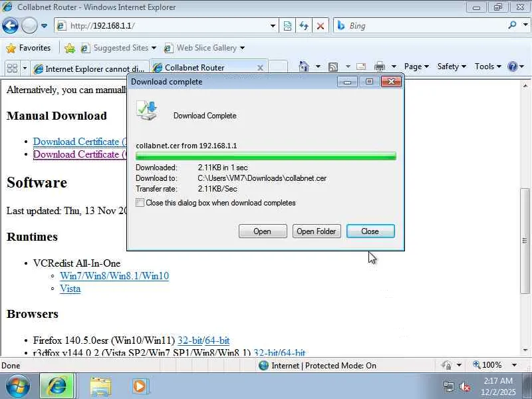The image size is (532, 399).
Task: Select the Collabnet Router tab
Action: point(202,68)
